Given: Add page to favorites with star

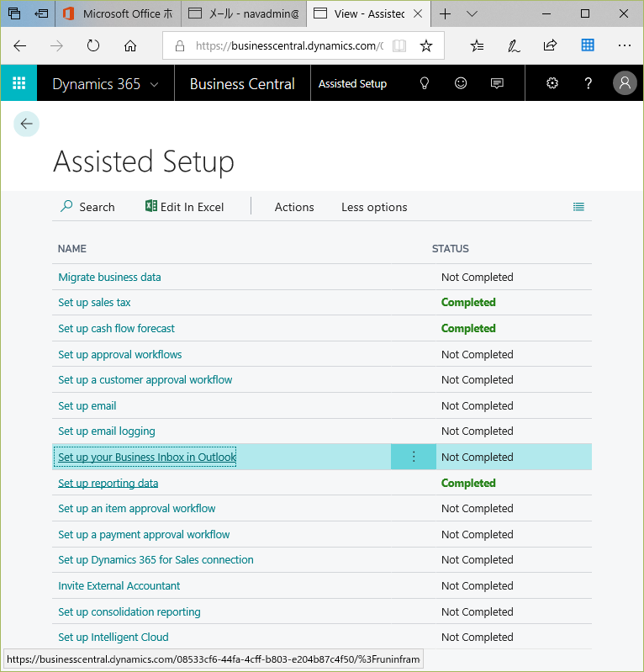Looking at the screenshot, I should coord(426,46).
